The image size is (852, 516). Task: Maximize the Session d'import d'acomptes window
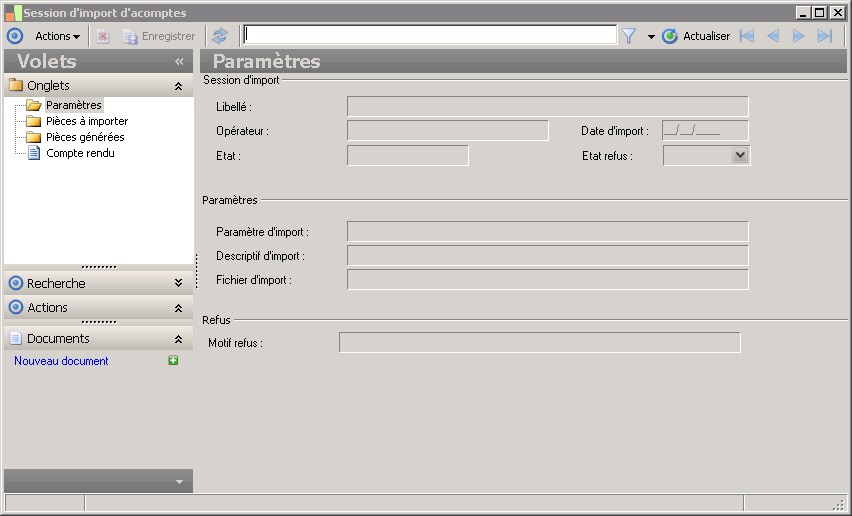[820, 12]
